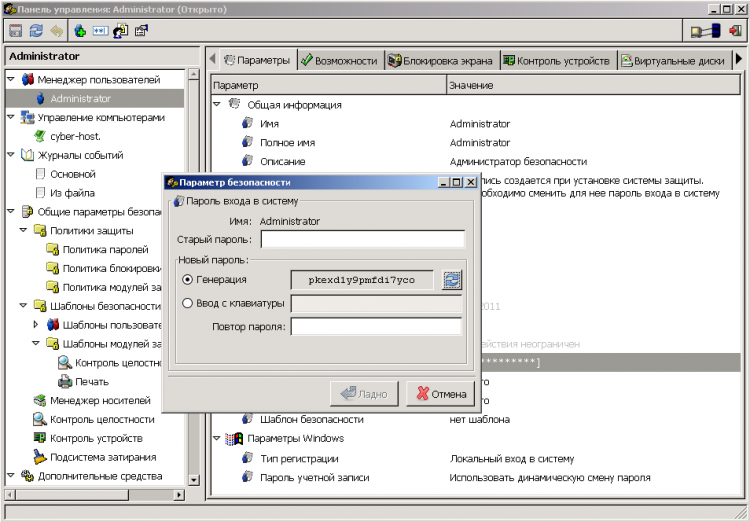Collapse the Журналы событий node

(x=11, y=155)
